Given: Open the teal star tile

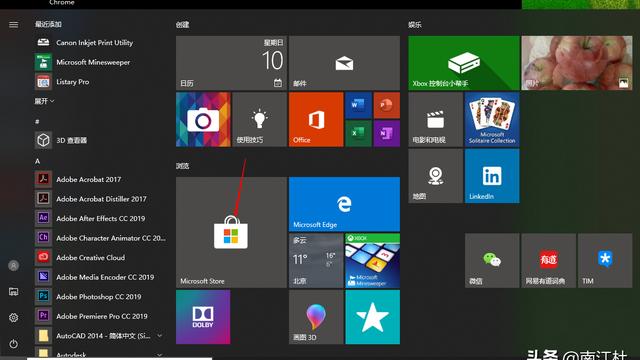Looking at the screenshot, I should tap(372, 317).
